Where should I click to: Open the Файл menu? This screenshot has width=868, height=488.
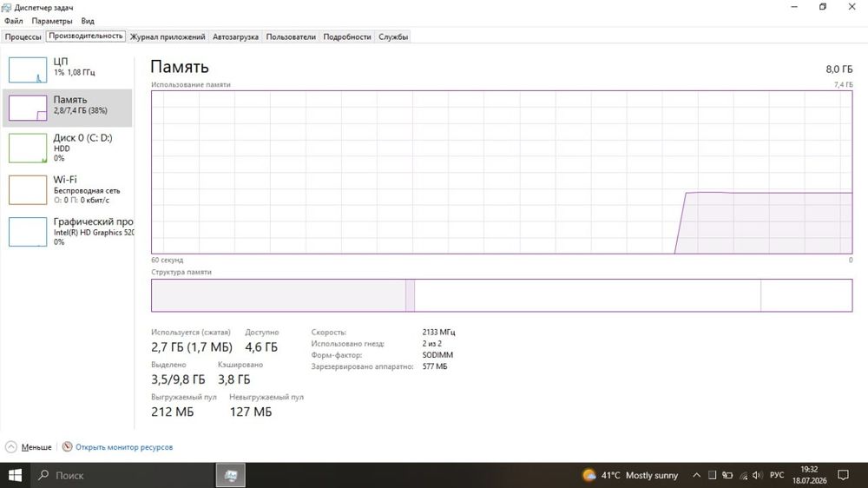tap(13, 21)
